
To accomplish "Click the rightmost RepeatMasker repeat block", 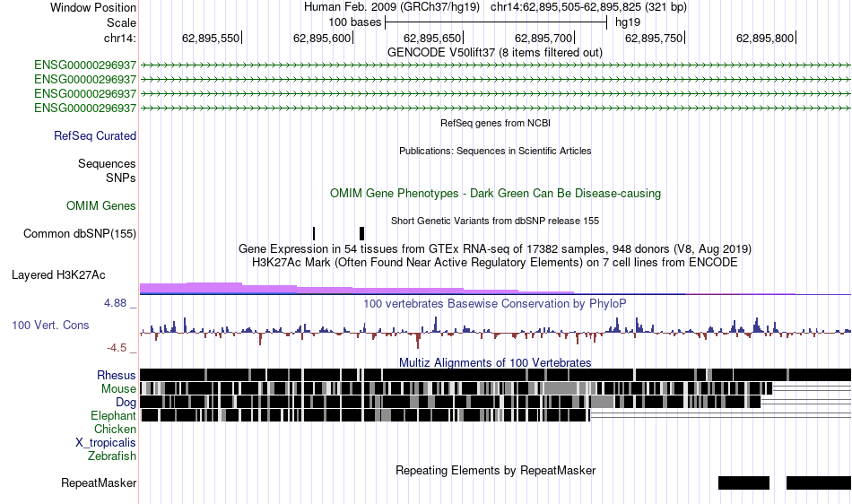I will click(x=819, y=482).
